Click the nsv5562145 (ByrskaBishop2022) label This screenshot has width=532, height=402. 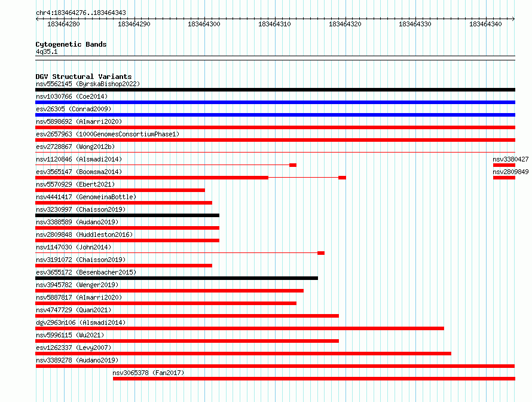point(88,84)
